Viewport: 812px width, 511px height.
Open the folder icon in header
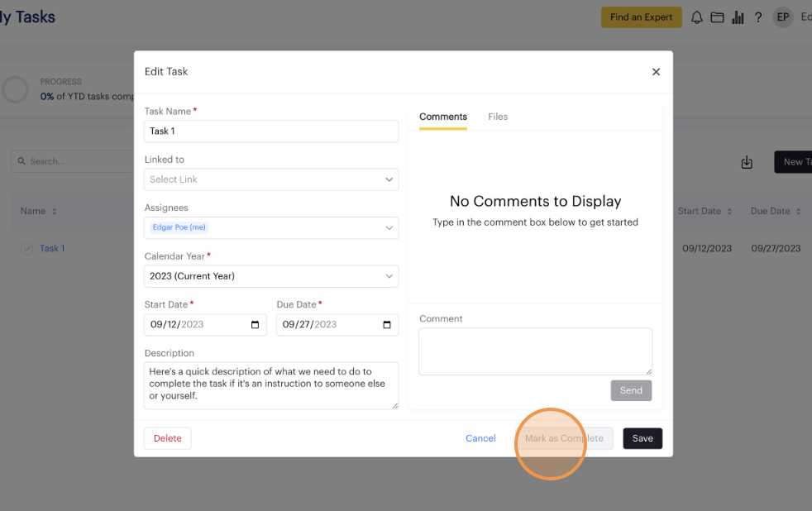tap(717, 17)
